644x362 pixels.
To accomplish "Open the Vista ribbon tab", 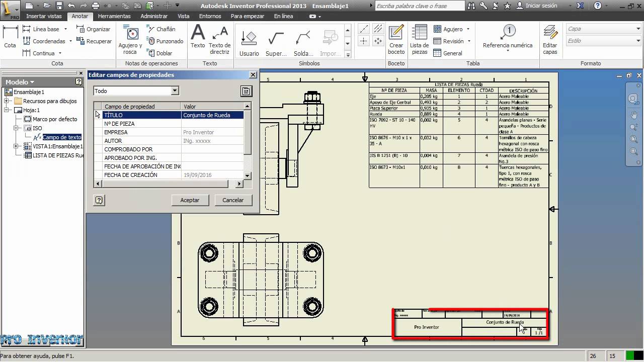I will pos(184,16).
